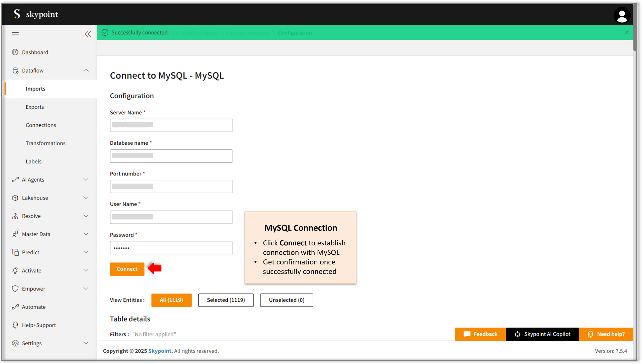642x364 pixels.
Task: Open Dashboard from the sidebar
Action: tap(35, 52)
